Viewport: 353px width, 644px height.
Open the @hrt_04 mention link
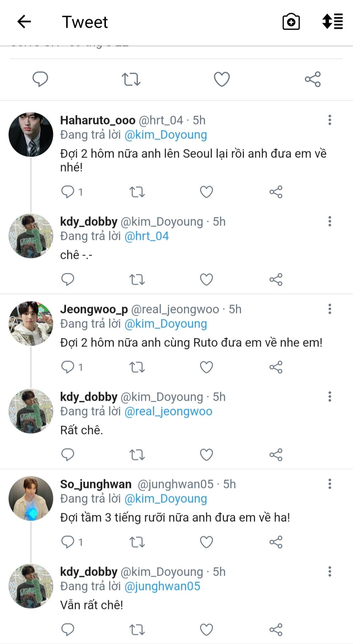point(146,236)
